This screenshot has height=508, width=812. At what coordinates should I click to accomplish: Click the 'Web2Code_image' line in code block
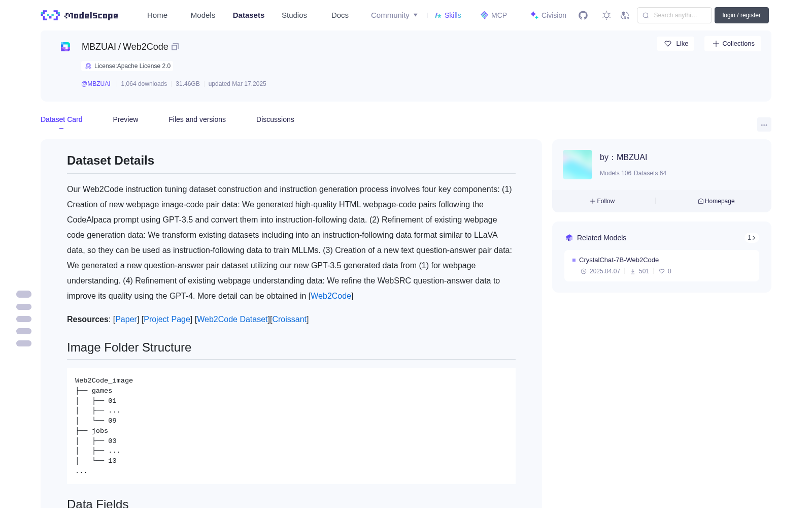point(104,380)
